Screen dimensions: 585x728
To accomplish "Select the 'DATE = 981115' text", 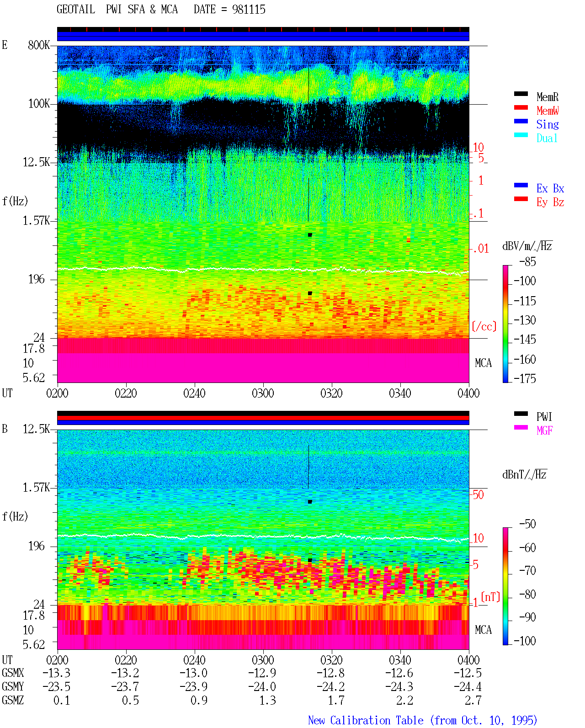I will (229, 10).
